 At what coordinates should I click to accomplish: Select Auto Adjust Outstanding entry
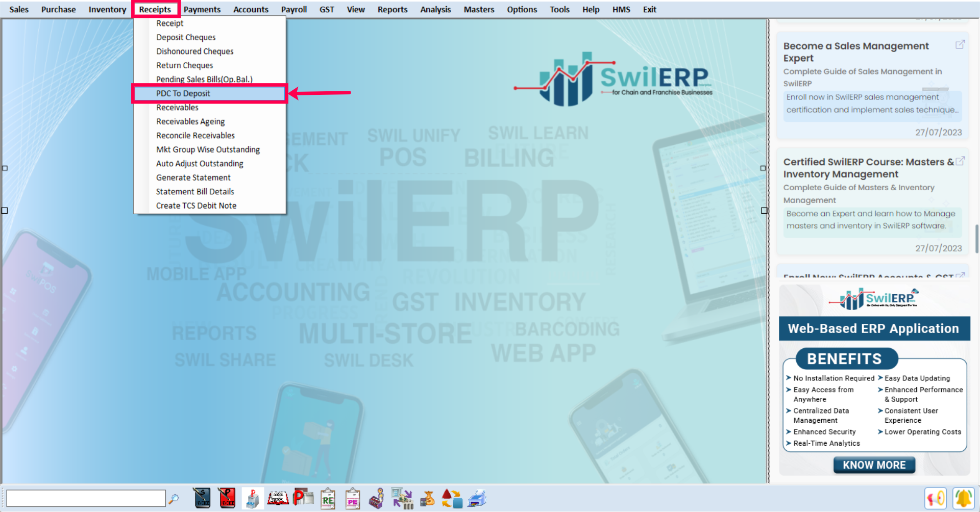click(210, 164)
